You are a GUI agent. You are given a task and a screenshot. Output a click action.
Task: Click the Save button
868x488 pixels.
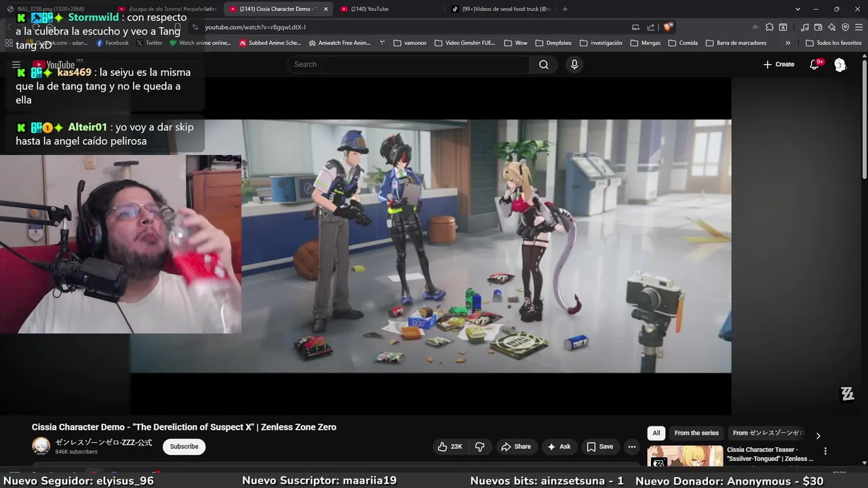tap(599, 447)
